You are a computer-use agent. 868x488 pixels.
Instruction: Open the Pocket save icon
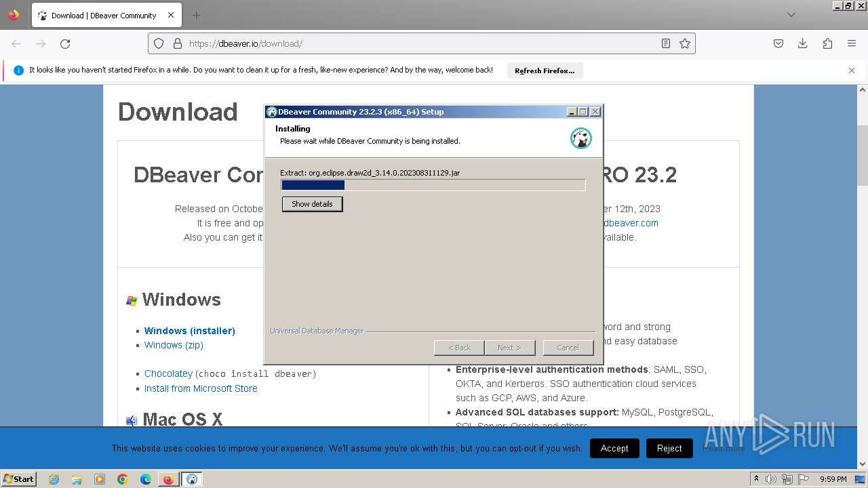tap(778, 43)
